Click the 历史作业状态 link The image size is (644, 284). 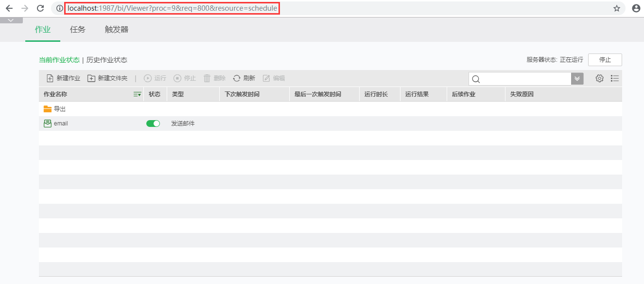106,59
